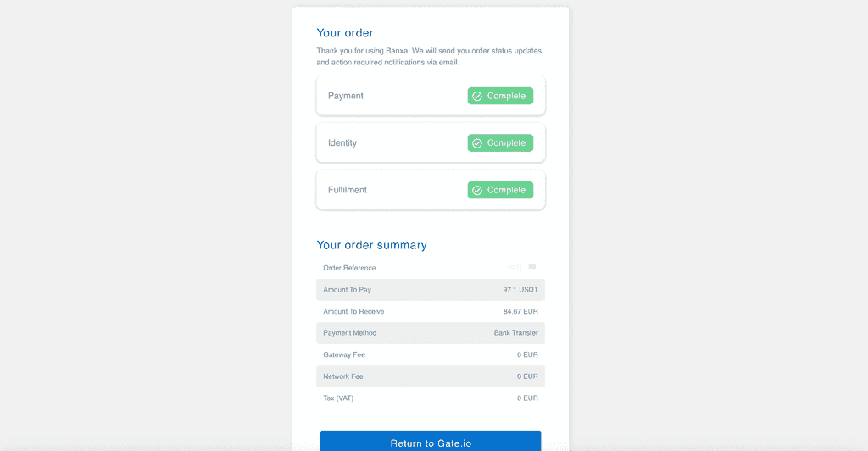Click the Network Fee label
The image size is (868, 451).
pos(343,376)
